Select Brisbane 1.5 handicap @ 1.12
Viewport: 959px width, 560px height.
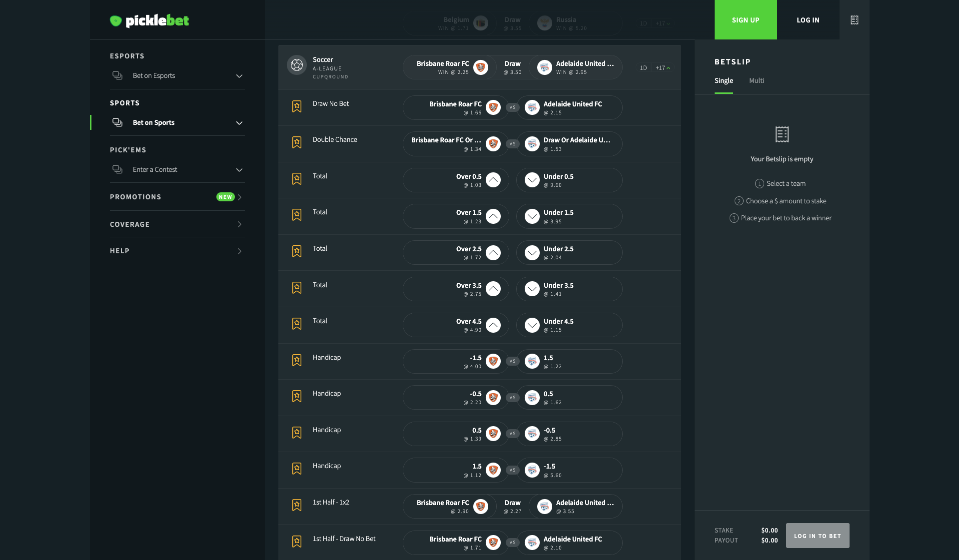(455, 470)
